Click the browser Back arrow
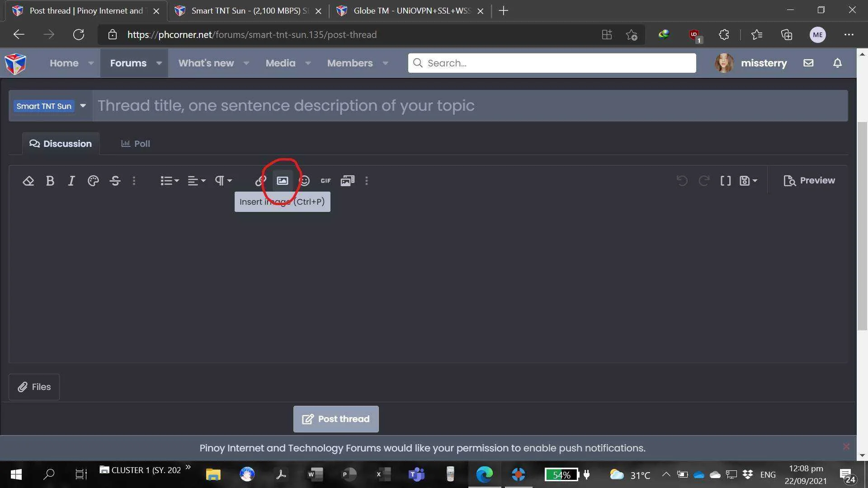This screenshot has height=488, width=868. pyautogui.click(x=19, y=35)
